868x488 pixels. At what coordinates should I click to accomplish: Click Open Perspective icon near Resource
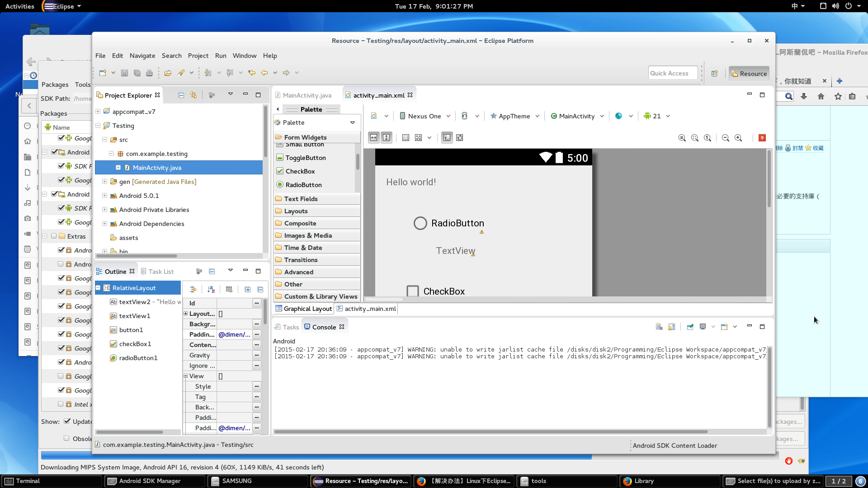tap(715, 73)
